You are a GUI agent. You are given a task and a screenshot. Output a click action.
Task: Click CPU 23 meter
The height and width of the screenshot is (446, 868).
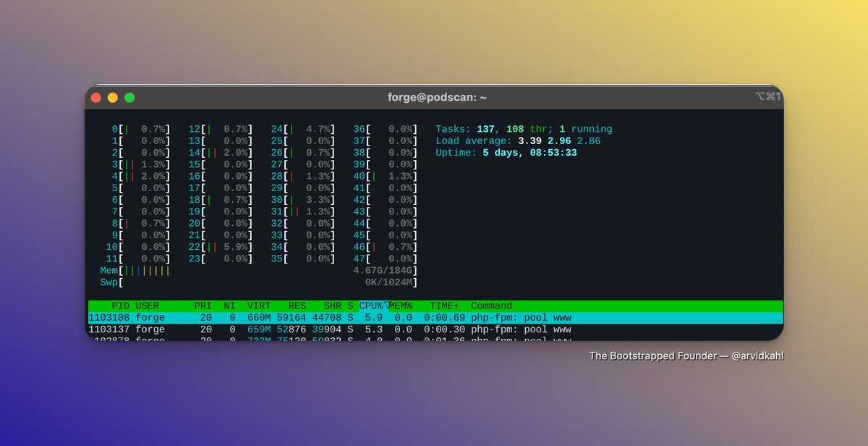click(220, 258)
